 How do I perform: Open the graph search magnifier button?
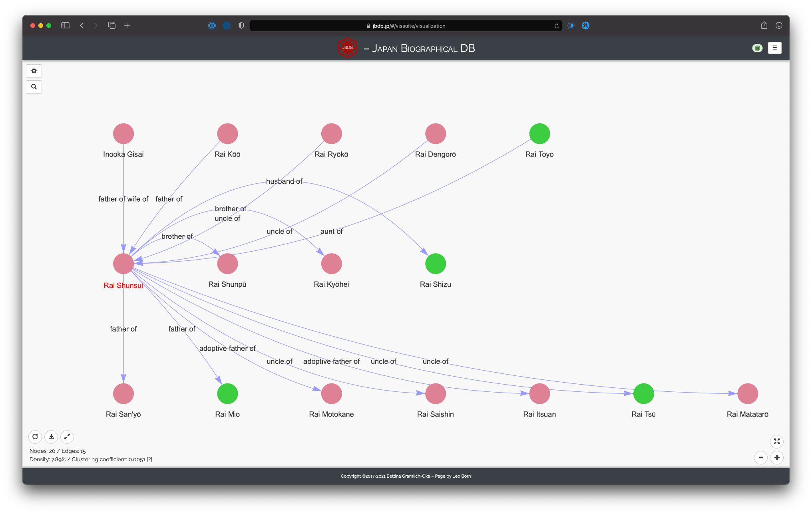pos(34,87)
